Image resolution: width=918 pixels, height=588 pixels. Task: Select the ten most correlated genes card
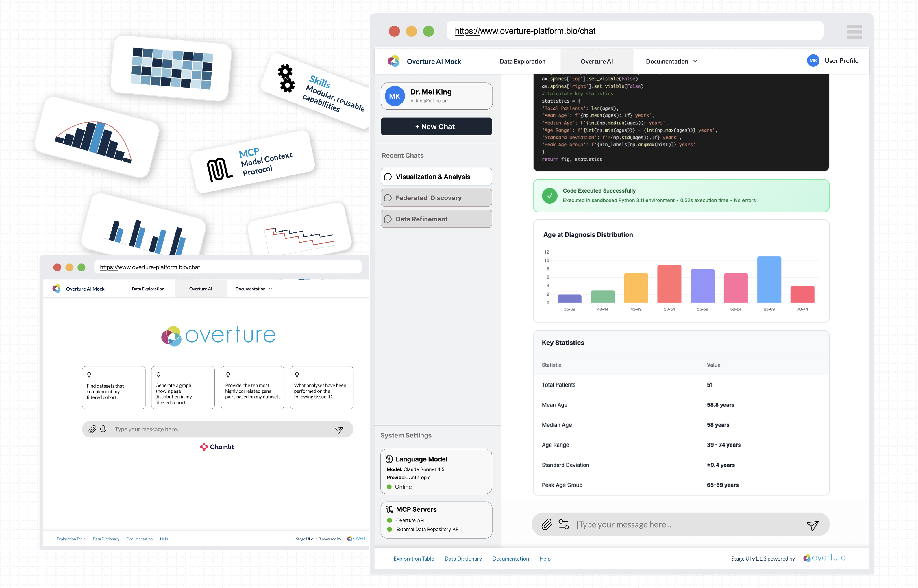pyautogui.click(x=252, y=388)
